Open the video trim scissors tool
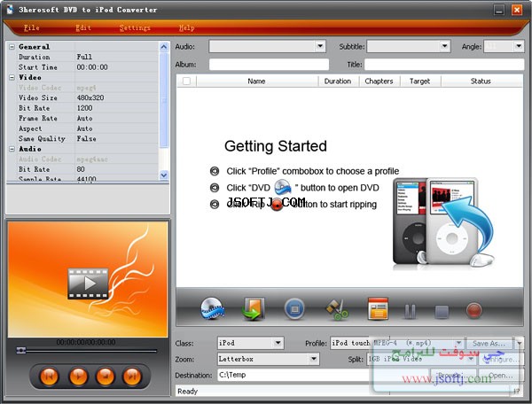This screenshot has height=404, width=532. (x=337, y=309)
